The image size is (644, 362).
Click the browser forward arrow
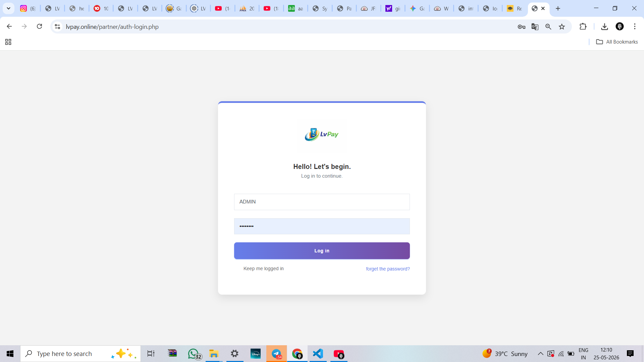pyautogui.click(x=24, y=26)
